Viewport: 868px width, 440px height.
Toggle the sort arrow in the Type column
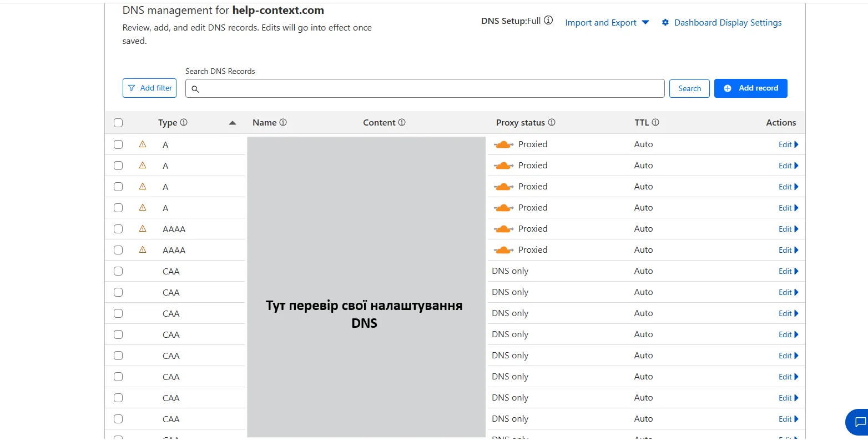pos(233,123)
